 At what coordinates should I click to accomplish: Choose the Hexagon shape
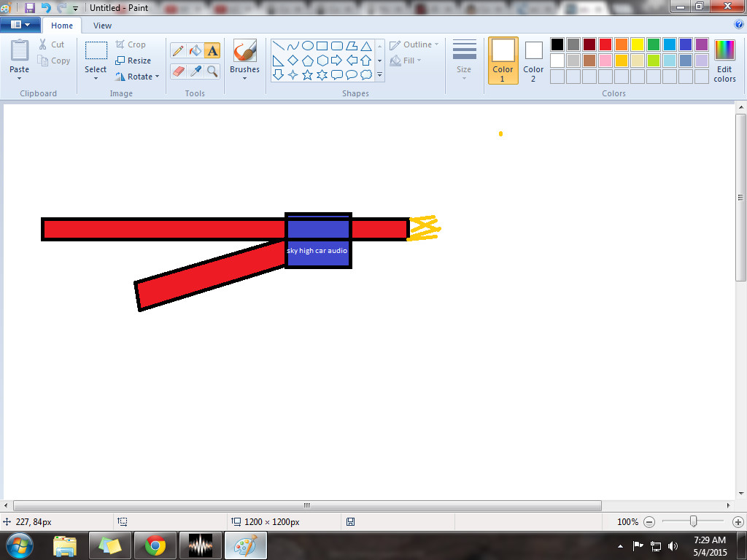click(x=322, y=61)
